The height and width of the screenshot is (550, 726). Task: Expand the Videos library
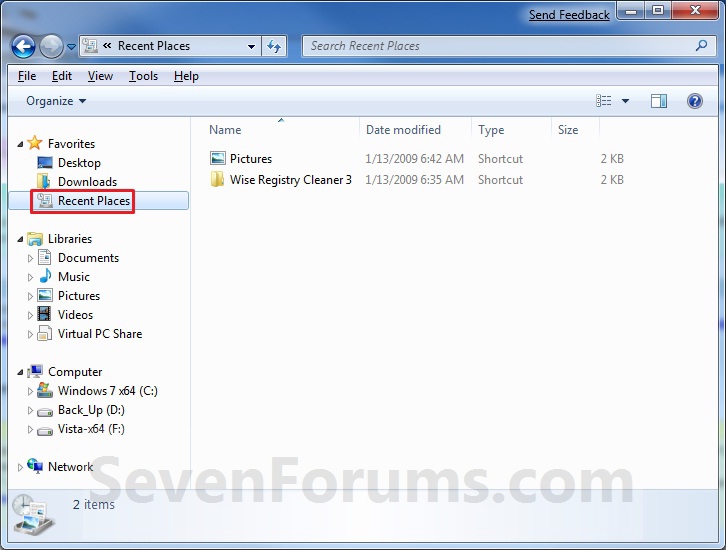[x=30, y=315]
